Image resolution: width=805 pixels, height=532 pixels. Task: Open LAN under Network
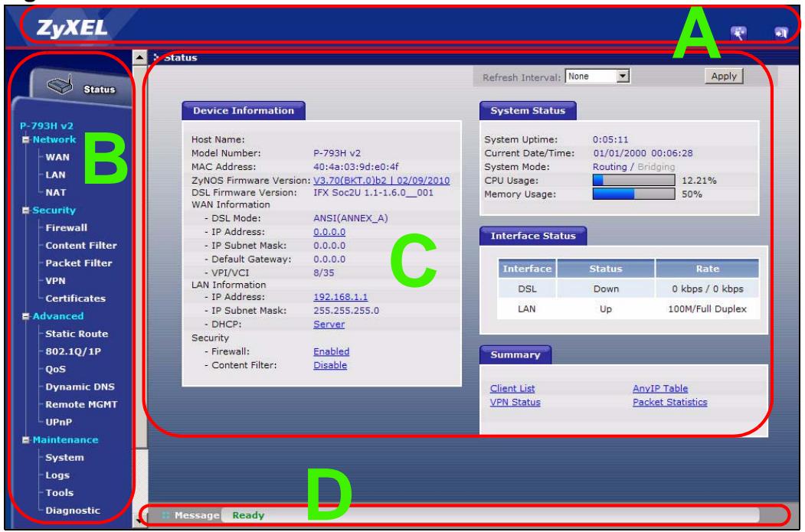click(x=55, y=175)
